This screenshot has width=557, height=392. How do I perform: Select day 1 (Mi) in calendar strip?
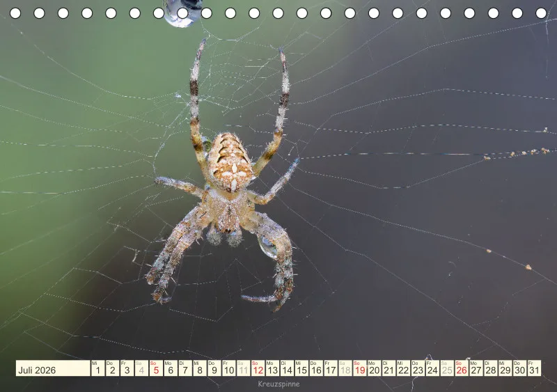point(97,368)
